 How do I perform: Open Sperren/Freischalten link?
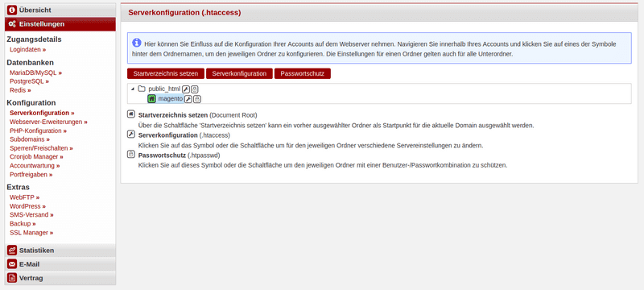[41, 148]
